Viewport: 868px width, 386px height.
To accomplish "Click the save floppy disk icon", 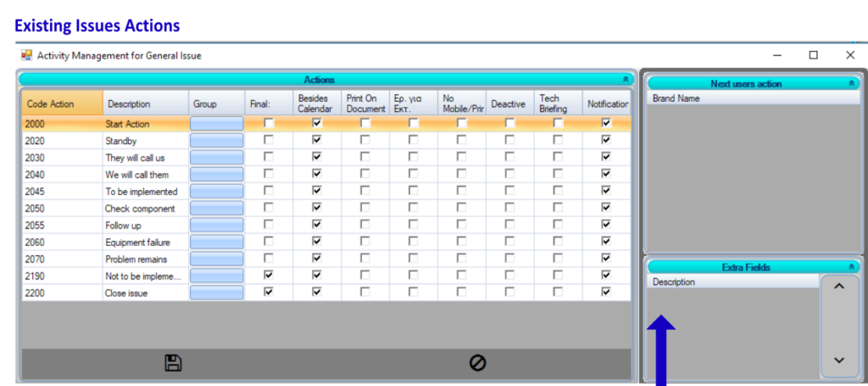I will click(173, 363).
